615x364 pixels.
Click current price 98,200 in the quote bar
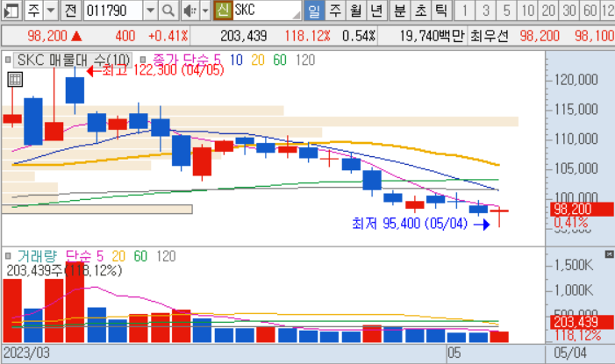click(x=47, y=36)
